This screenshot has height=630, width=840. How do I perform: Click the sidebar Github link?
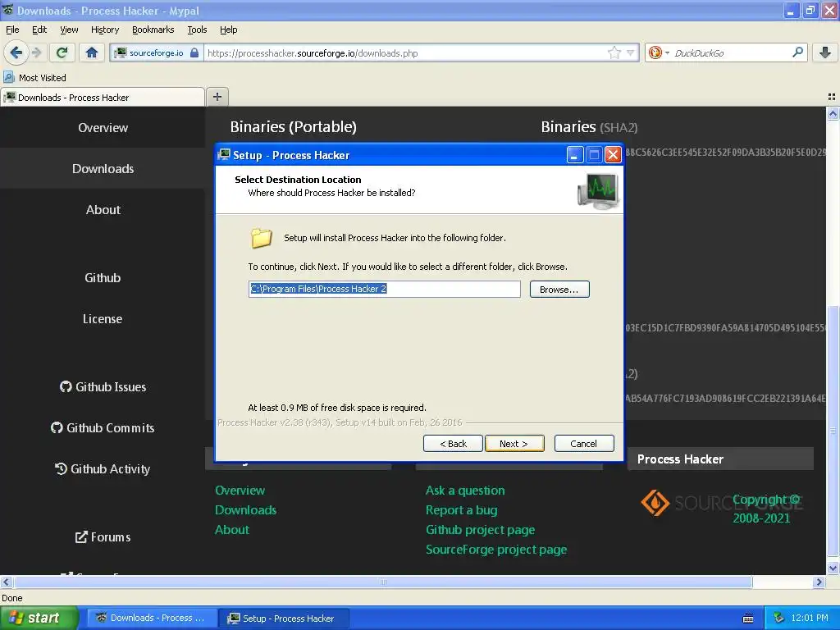pos(103,277)
